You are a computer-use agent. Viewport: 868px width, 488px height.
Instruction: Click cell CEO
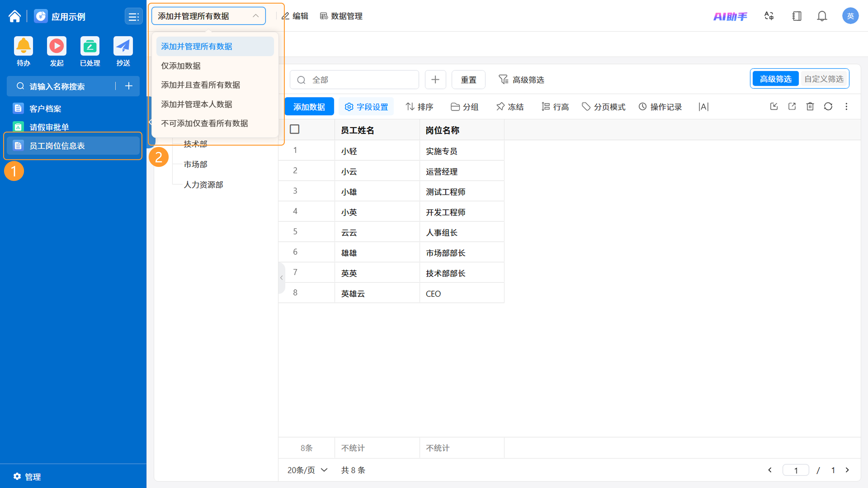pos(462,293)
